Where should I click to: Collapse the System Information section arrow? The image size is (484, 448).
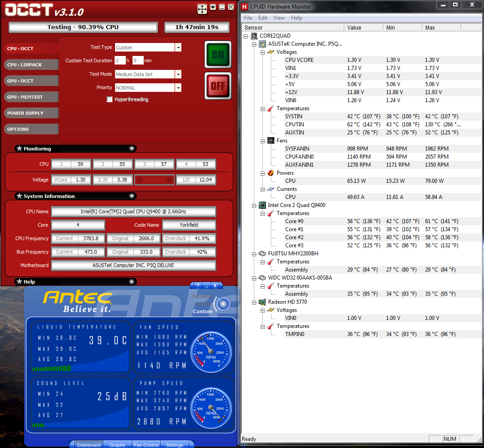point(132,196)
